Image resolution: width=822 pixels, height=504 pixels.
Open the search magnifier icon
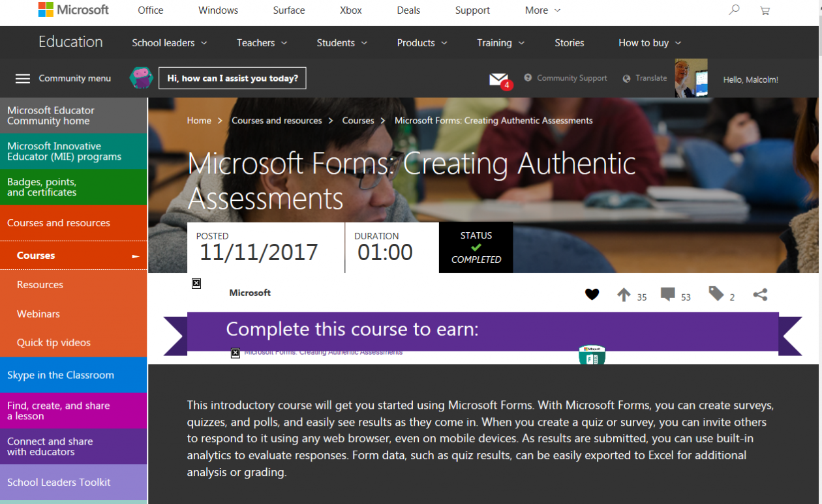coord(734,10)
